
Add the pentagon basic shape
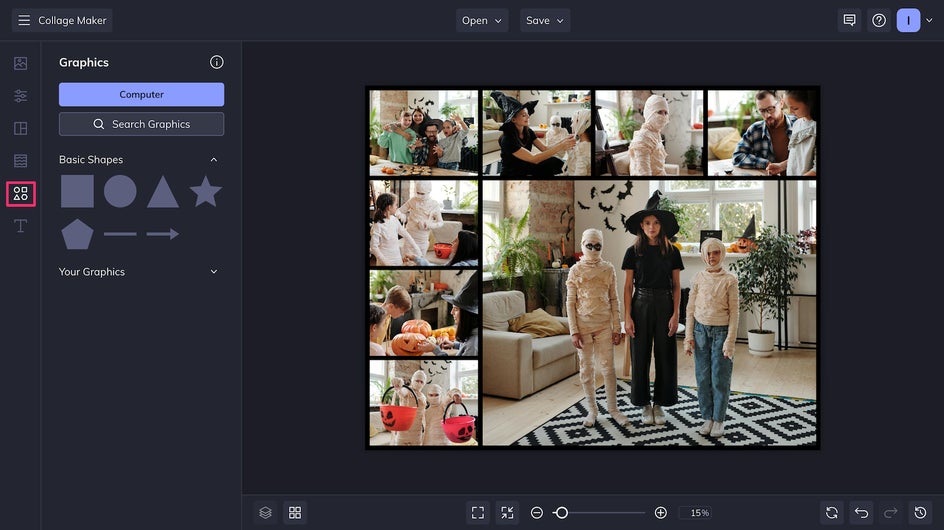coord(77,234)
